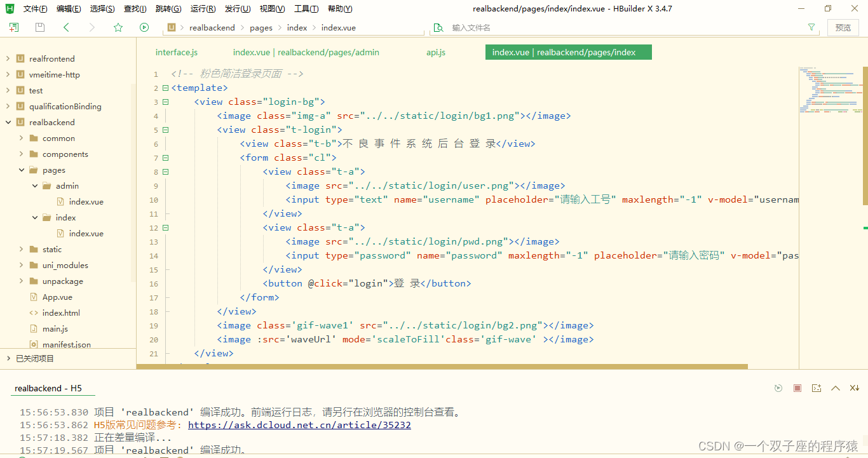868x458 pixels.
Task: Open a new terminal from console icon
Action: click(x=817, y=388)
